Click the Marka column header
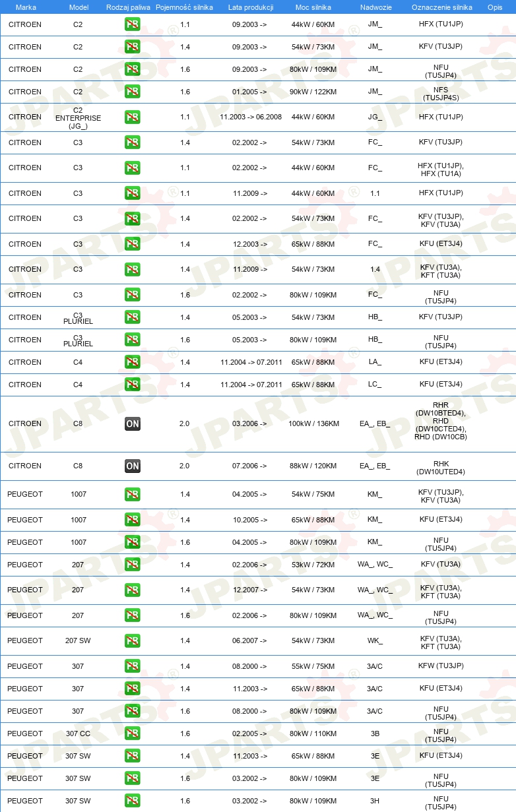This screenshot has width=516, height=812. tap(26, 7)
